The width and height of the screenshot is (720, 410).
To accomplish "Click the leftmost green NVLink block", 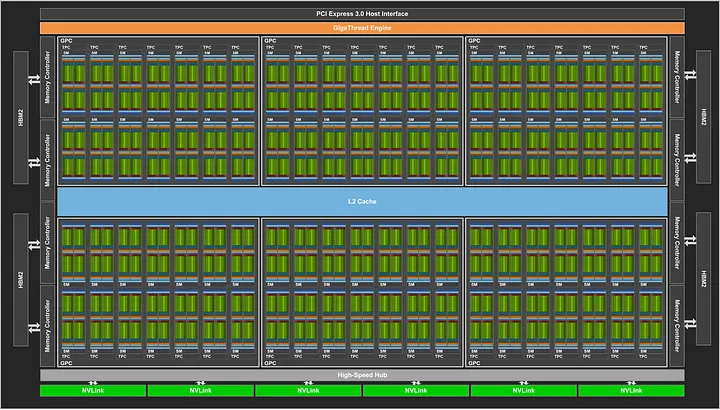I will coord(93,391).
